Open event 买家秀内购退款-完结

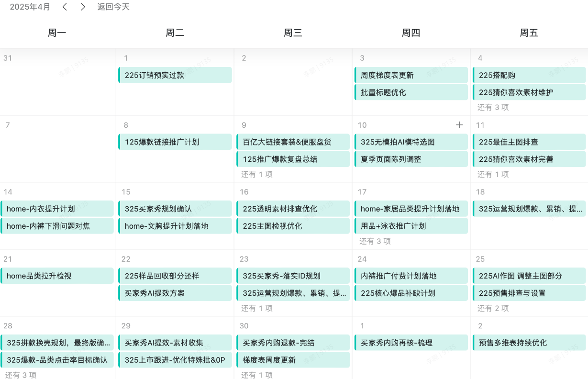pos(293,343)
